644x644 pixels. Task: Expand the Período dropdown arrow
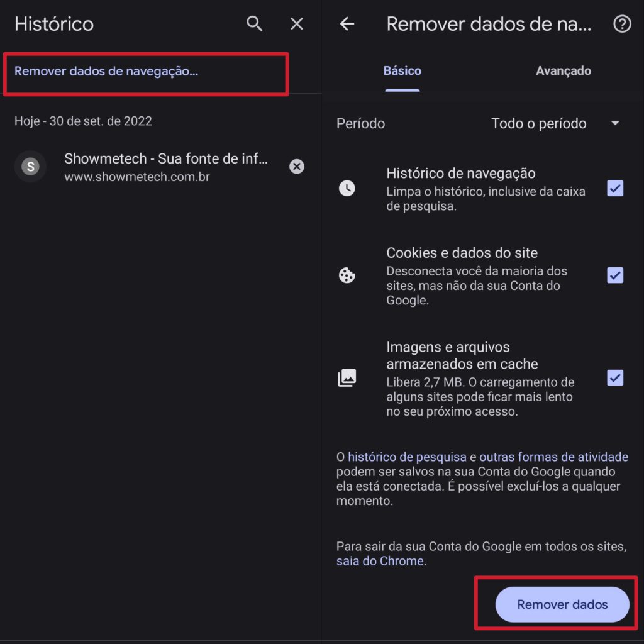615,123
